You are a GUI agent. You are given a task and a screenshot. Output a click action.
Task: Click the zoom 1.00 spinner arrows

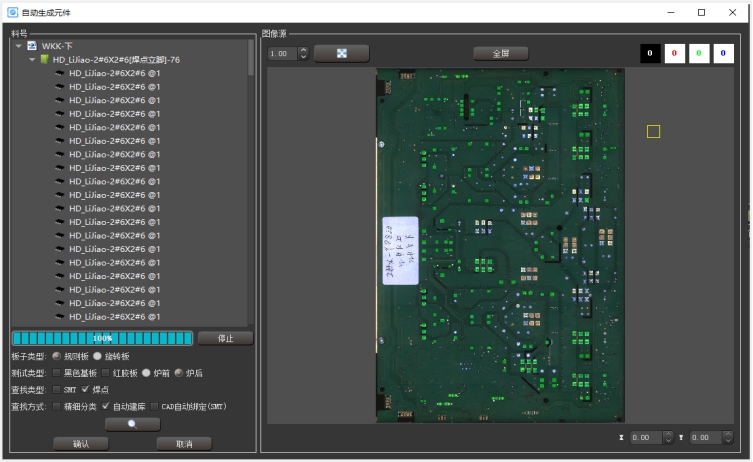click(303, 53)
